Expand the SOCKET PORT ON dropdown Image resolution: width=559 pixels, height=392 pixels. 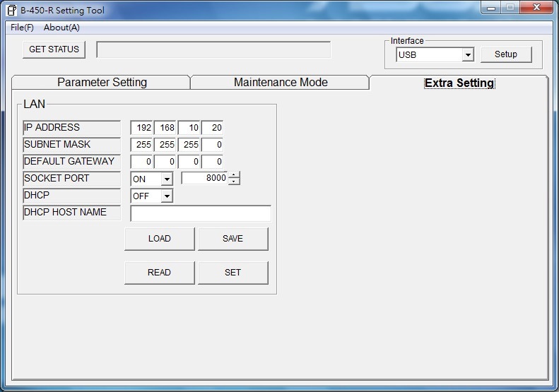(167, 179)
